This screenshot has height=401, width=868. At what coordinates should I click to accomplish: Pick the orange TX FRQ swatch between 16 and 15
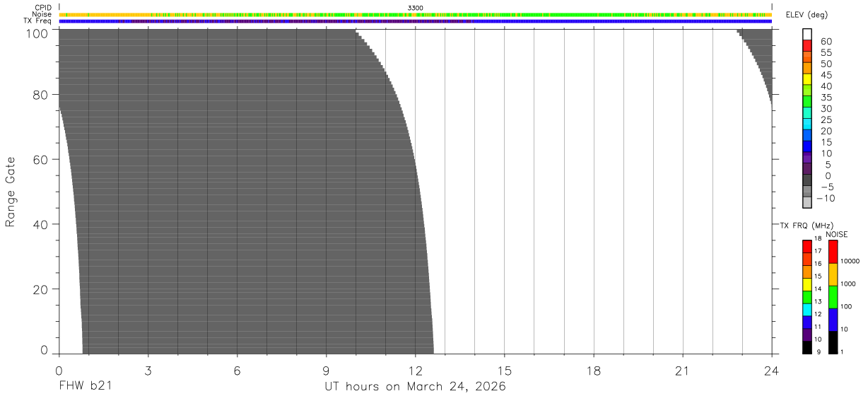[x=807, y=272]
